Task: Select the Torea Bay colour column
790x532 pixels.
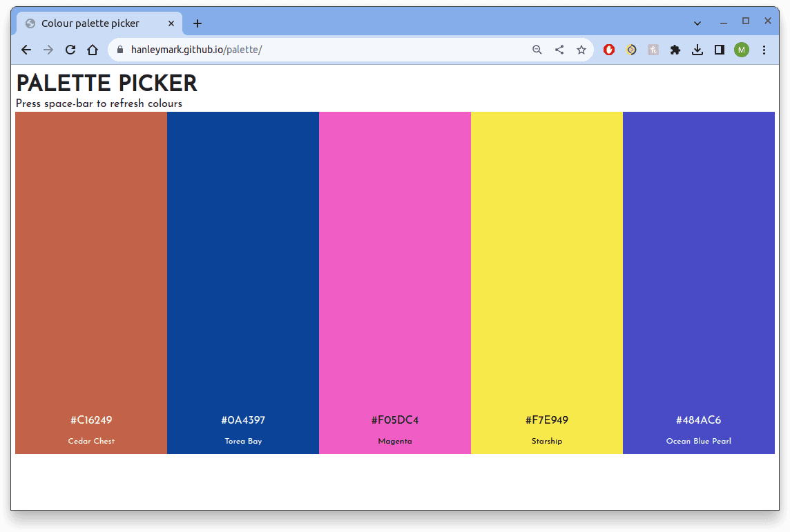Action: pyautogui.click(x=243, y=283)
